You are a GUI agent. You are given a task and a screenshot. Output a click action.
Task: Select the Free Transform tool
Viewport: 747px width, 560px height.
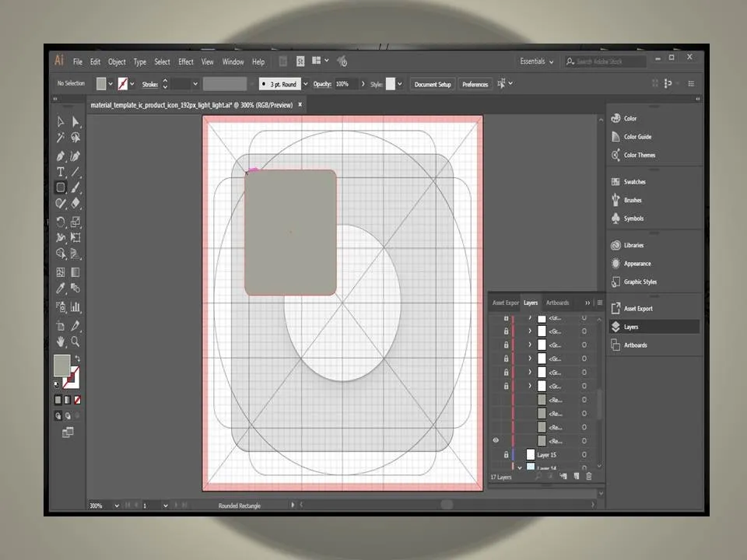pyautogui.click(x=75, y=237)
